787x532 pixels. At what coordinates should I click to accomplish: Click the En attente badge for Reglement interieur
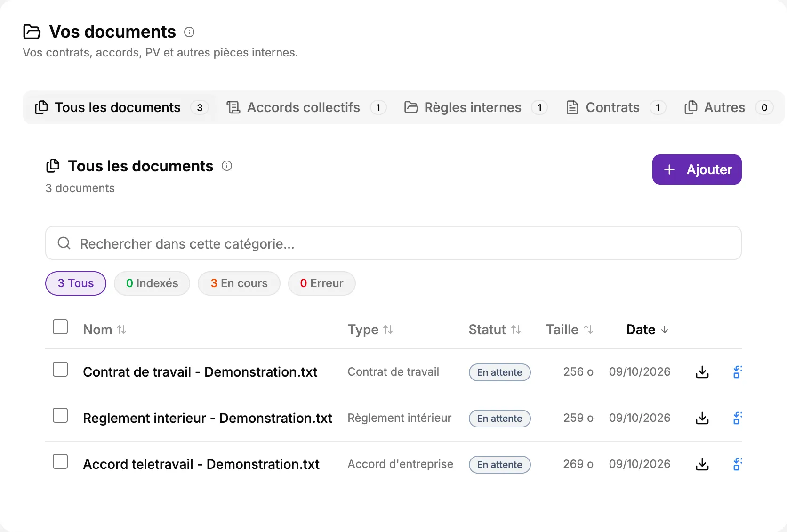pyautogui.click(x=500, y=419)
